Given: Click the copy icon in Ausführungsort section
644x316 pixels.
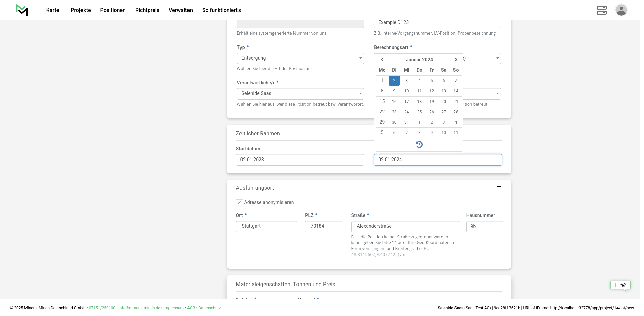Looking at the screenshot, I should click(498, 188).
